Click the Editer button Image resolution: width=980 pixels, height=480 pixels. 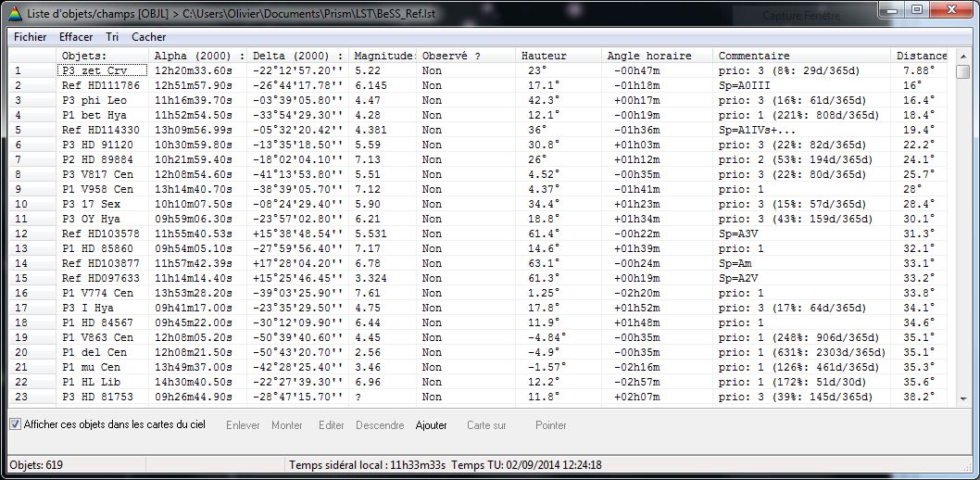[332, 425]
